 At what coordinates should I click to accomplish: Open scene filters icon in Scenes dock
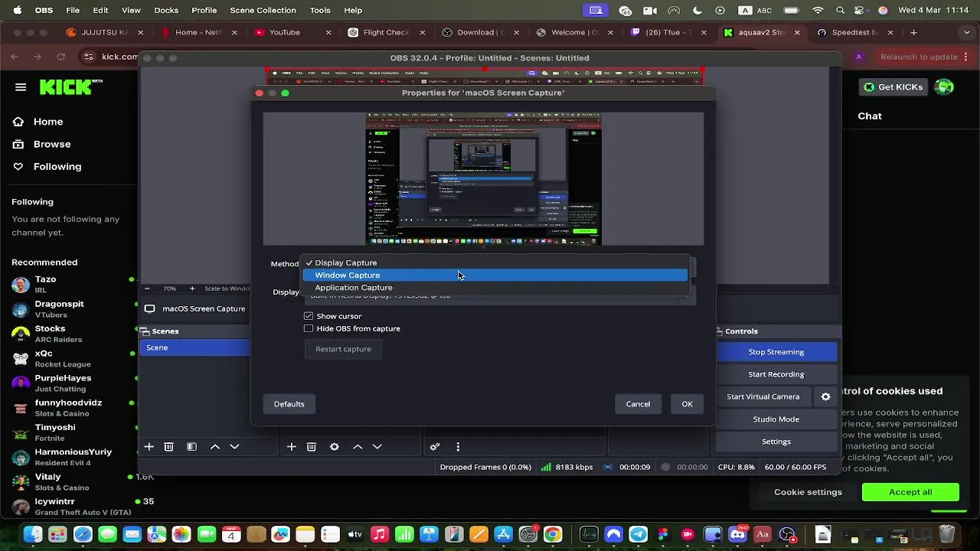point(192,447)
